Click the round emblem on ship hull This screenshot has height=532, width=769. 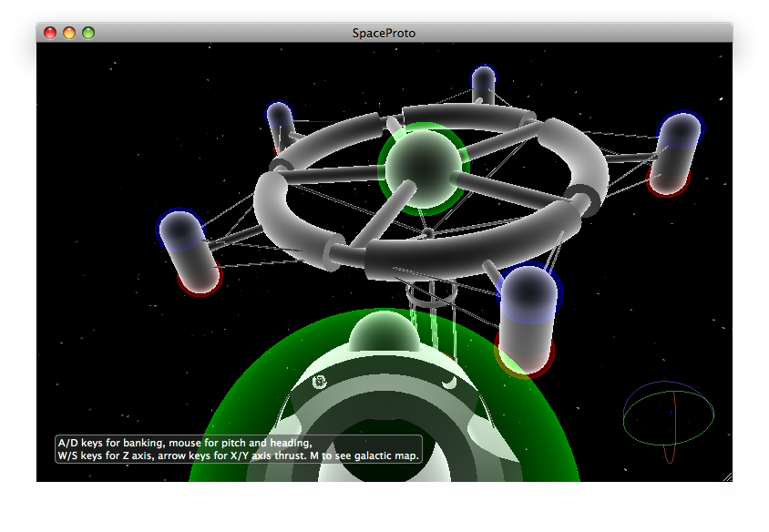click(319, 382)
